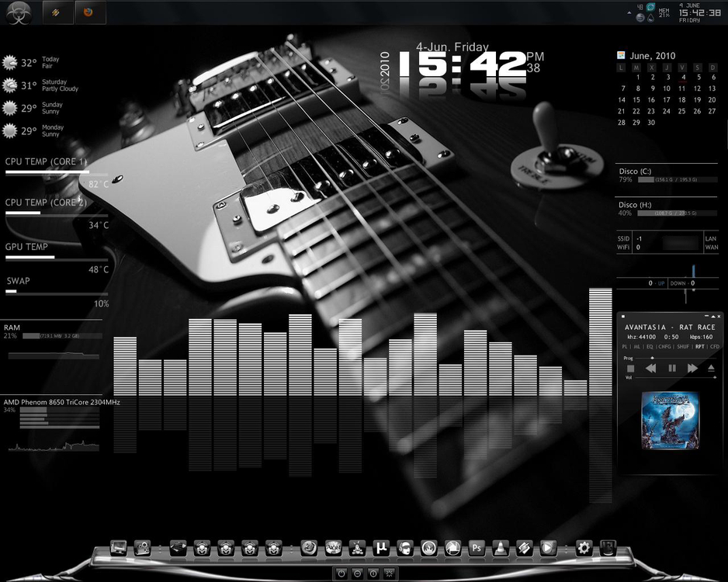Skip to the next track

(x=692, y=368)
